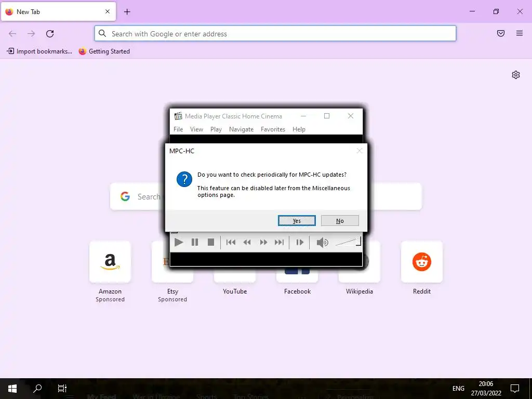Click the Firefox address bar

point(275,34)
